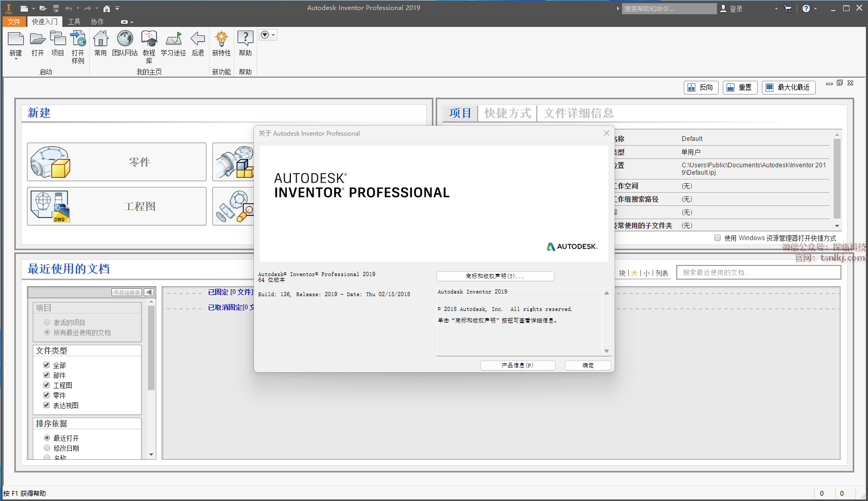
Task: Click the Learning Path icon
Action: [173, 39]
